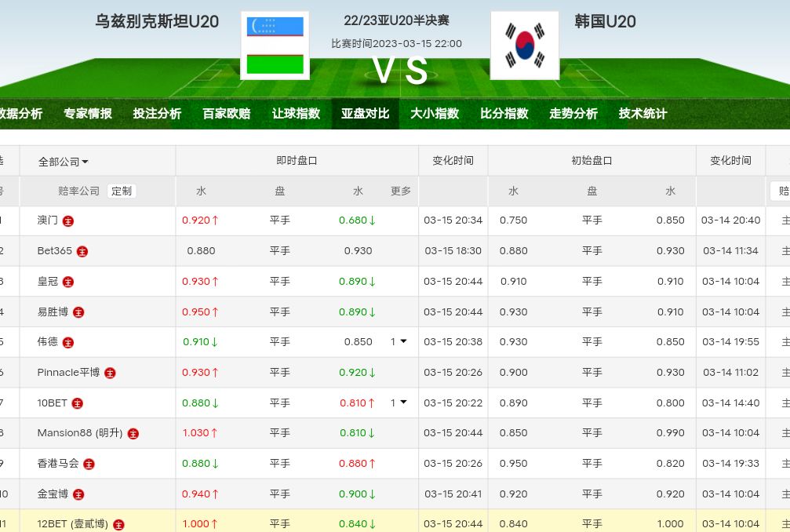The height and width of the screenshot is (532, 790).
Task: Click the red 主 icon beside 澳门
Action: [68, 221]
